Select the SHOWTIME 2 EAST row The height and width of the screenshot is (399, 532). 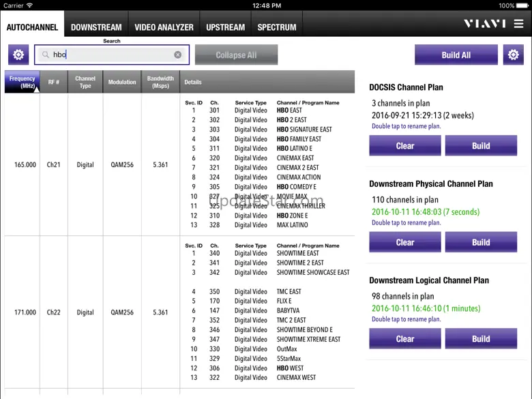click(x=267, y=263)
